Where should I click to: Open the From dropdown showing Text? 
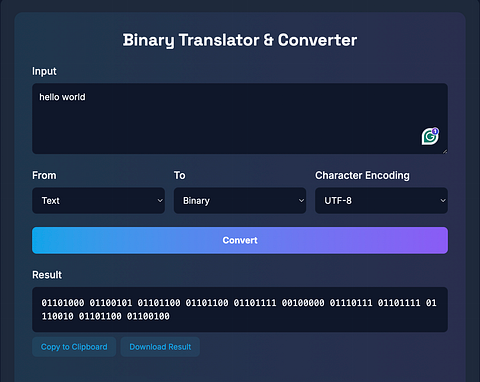(x=98, y=201)
